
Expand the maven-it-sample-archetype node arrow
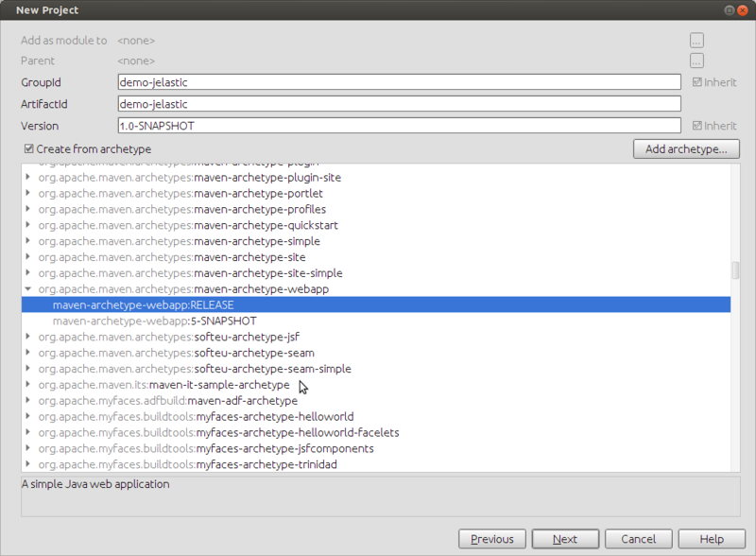click(x=28, y=384)
